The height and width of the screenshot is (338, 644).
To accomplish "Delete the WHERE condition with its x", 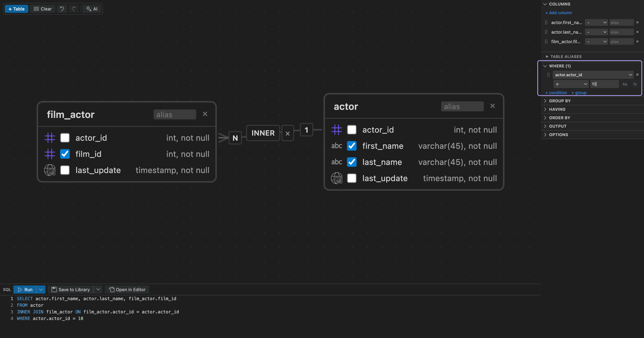I will tap(638, 75).
